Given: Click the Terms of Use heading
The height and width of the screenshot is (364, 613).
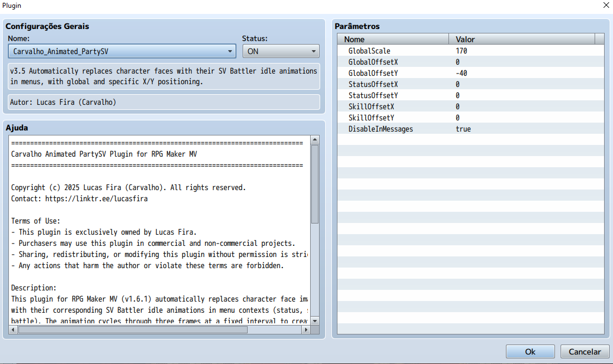Looking at the screenshot, I should (x=36, y=221).
